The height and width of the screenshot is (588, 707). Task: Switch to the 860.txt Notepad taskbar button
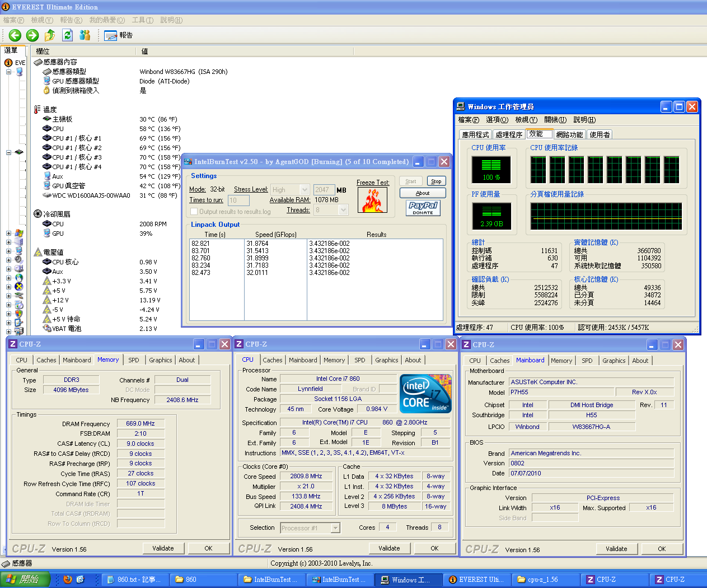[134, 580]
